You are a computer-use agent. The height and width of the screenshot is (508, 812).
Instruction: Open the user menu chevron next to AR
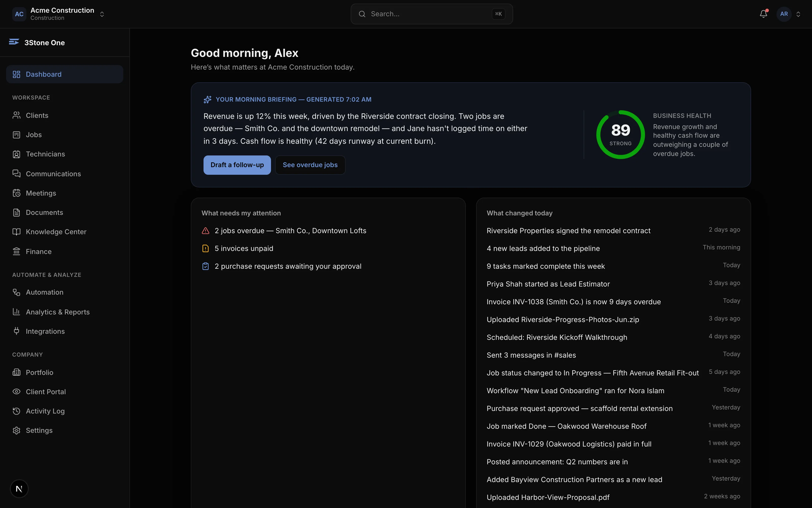tap(798, 14)
